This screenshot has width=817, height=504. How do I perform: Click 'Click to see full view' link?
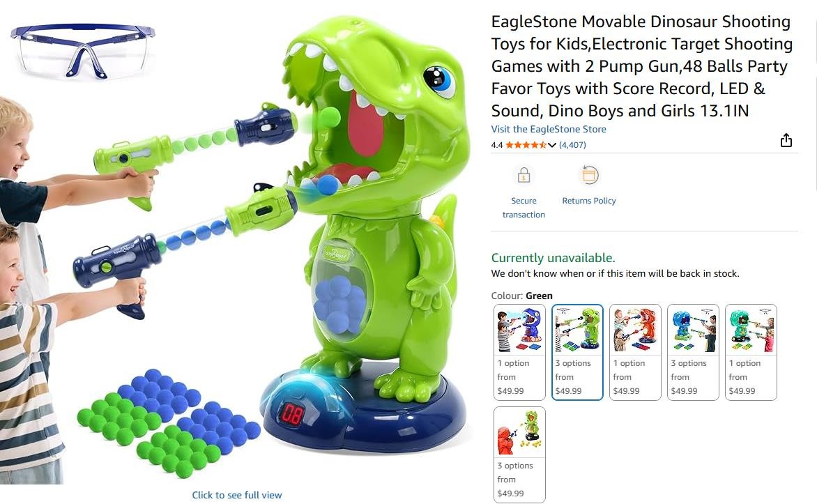point(236,495)
